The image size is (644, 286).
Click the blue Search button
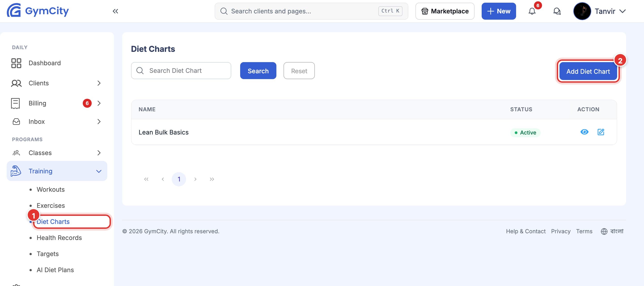[x=258, y=71]
